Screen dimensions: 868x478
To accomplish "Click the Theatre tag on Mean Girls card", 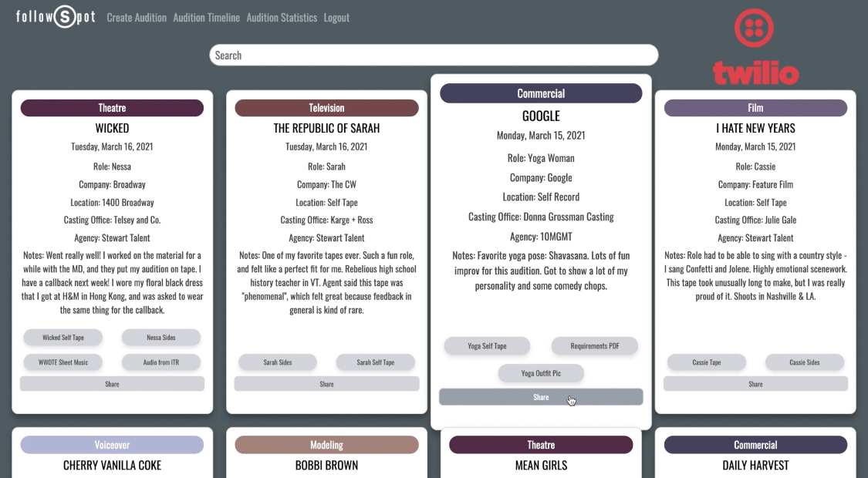I will coord(541,445).
